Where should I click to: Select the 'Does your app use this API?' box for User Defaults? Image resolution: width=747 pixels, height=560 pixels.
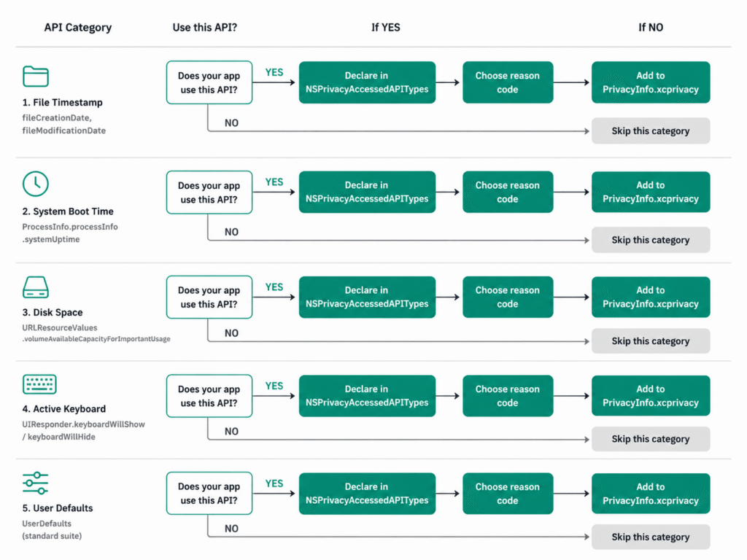[x=209, y=494]
